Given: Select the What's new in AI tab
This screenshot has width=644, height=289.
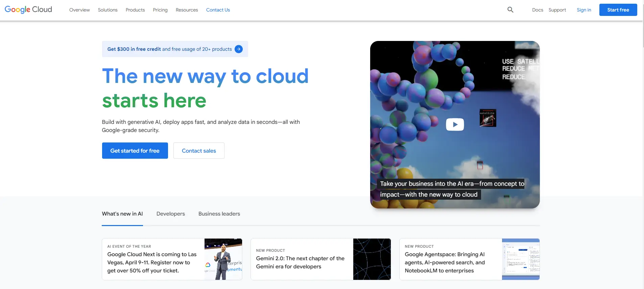Looking at the screenshot, I should click(122, 214).
